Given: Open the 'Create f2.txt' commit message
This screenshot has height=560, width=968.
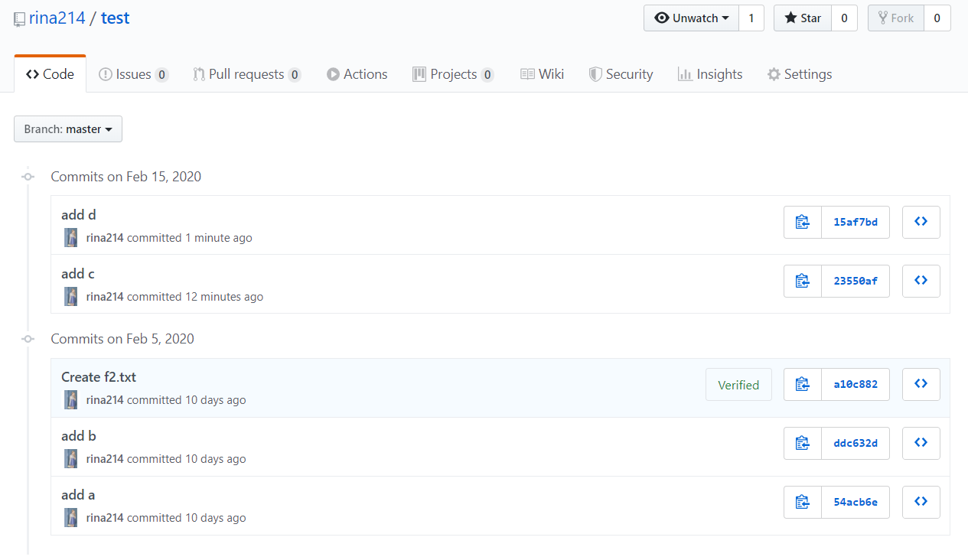Looking at the screenshot, I should 99,377.
